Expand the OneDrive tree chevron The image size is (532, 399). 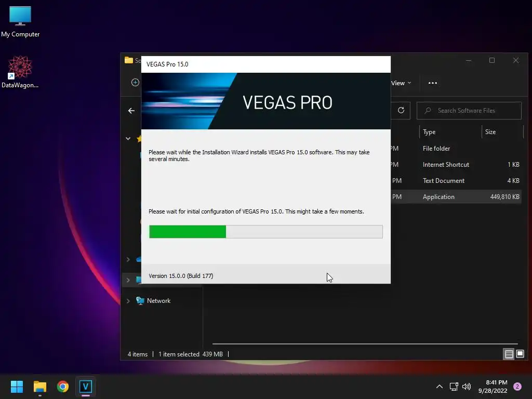tap(128, 260)
